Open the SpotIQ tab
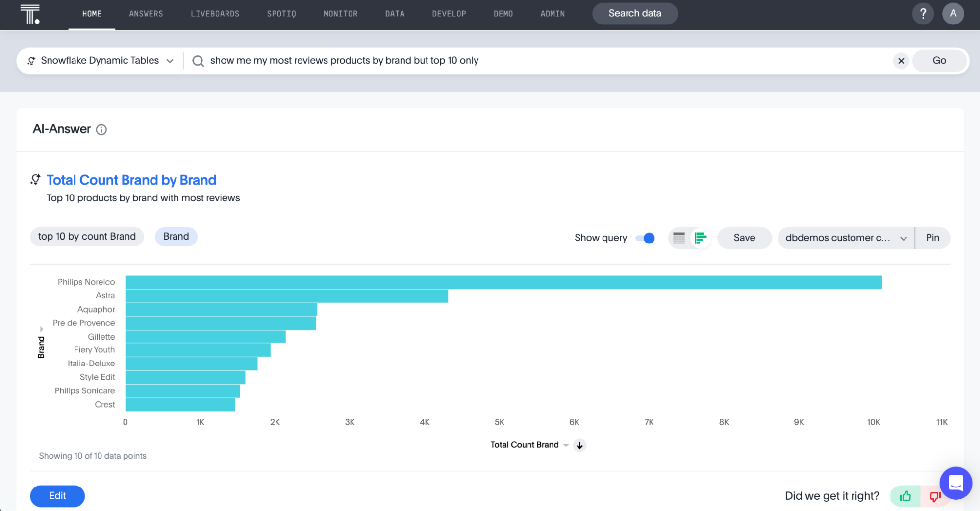This screenshot has height=511, width=980. click(x=281, y=14)
